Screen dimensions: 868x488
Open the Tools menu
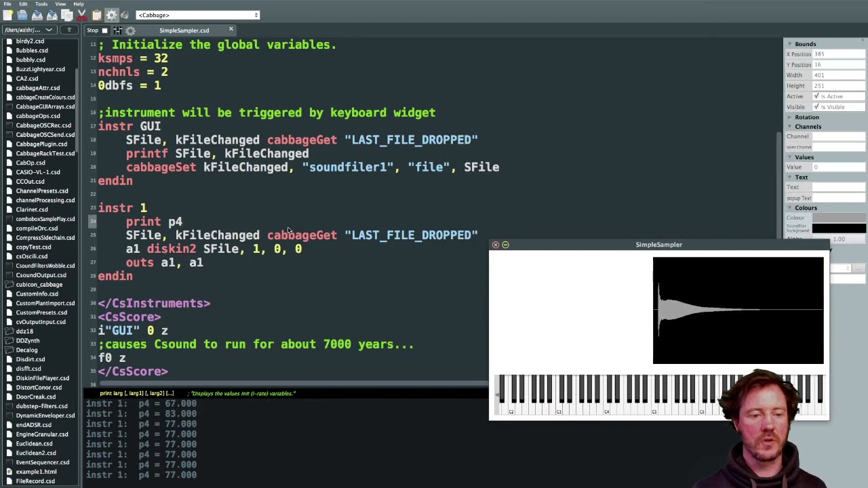[x=41, y=4]
